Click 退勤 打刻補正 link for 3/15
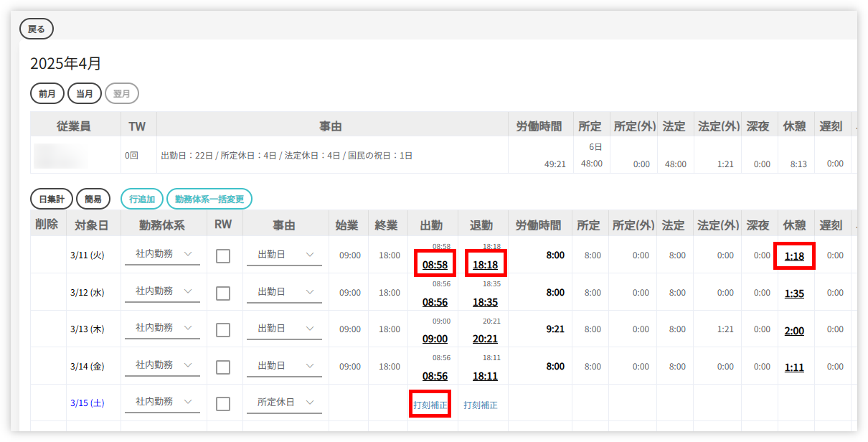Screen dimensions: 868x442 click(x=481, y=405)
